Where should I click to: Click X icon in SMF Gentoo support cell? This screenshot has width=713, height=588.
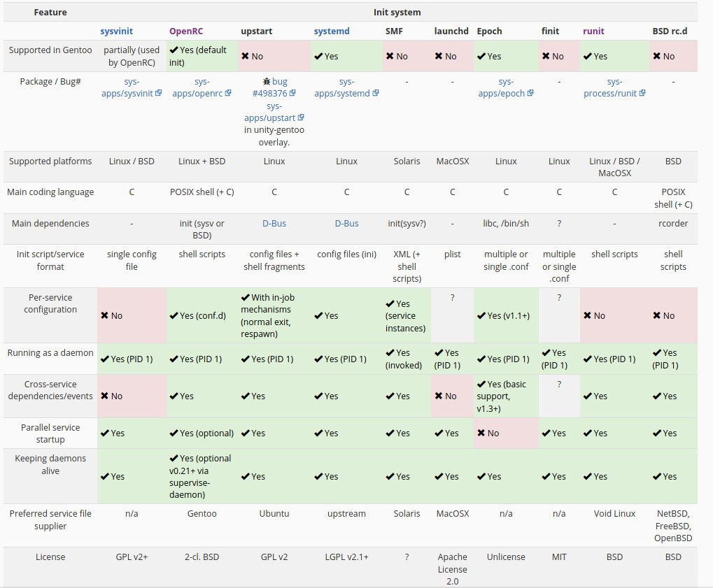(x=390, y=56)
